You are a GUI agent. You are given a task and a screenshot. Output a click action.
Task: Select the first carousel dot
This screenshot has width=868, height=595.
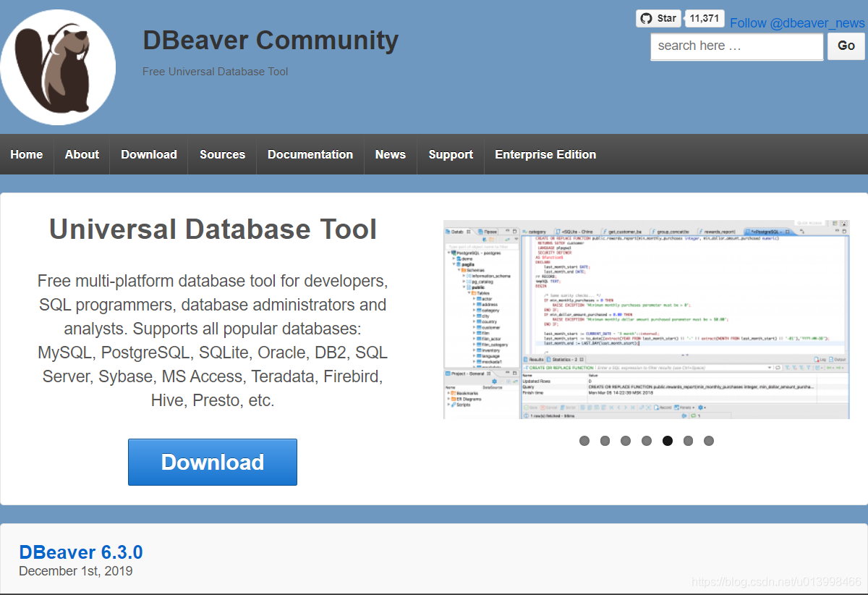pyautogui.click(x=584, y=441)
